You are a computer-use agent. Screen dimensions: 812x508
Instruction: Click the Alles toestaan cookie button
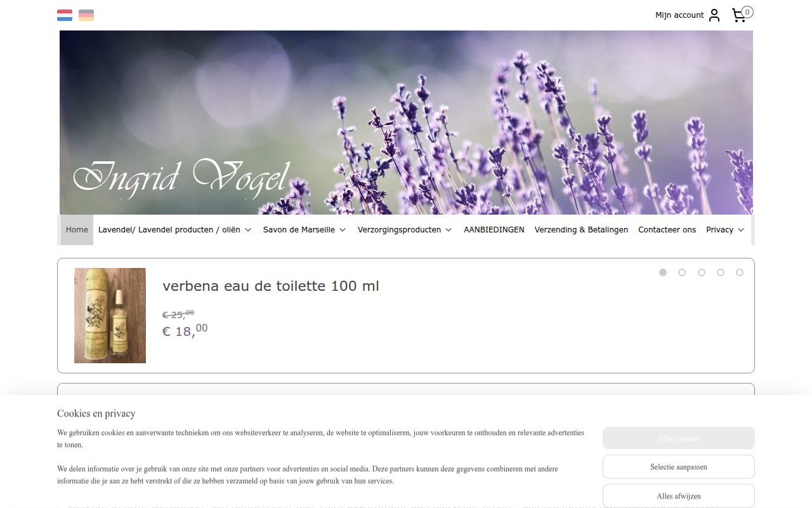tap(679, 438)
